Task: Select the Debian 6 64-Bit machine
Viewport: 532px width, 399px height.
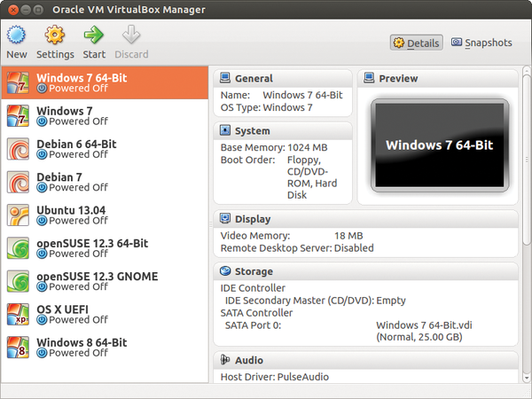Action: [x=105, y=149]
